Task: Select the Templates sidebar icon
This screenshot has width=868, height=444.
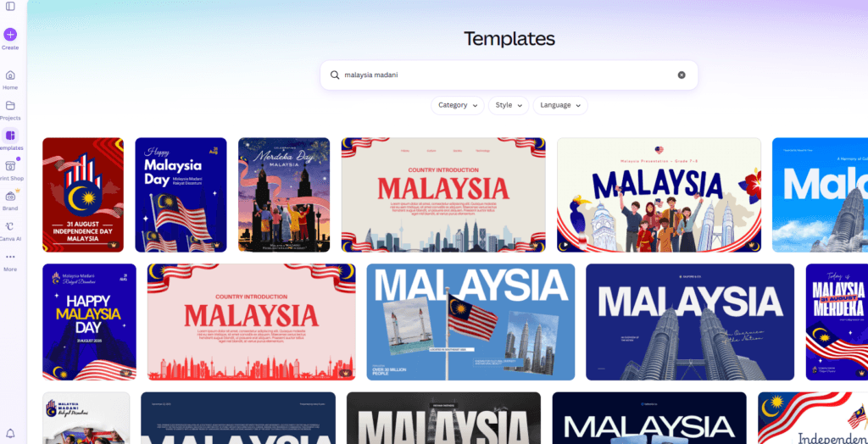Action: (x=10, y=136)
